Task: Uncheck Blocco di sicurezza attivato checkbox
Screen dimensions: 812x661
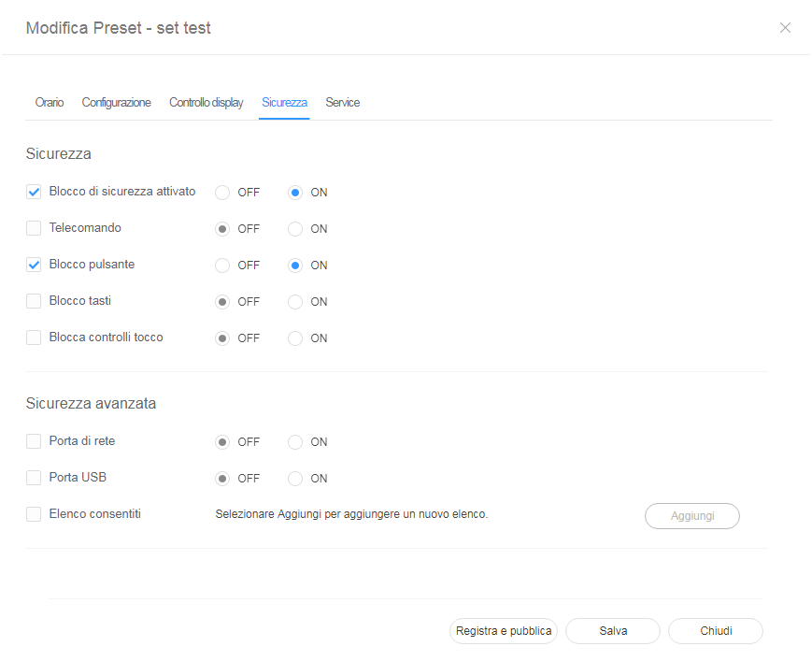Action: 34,192
